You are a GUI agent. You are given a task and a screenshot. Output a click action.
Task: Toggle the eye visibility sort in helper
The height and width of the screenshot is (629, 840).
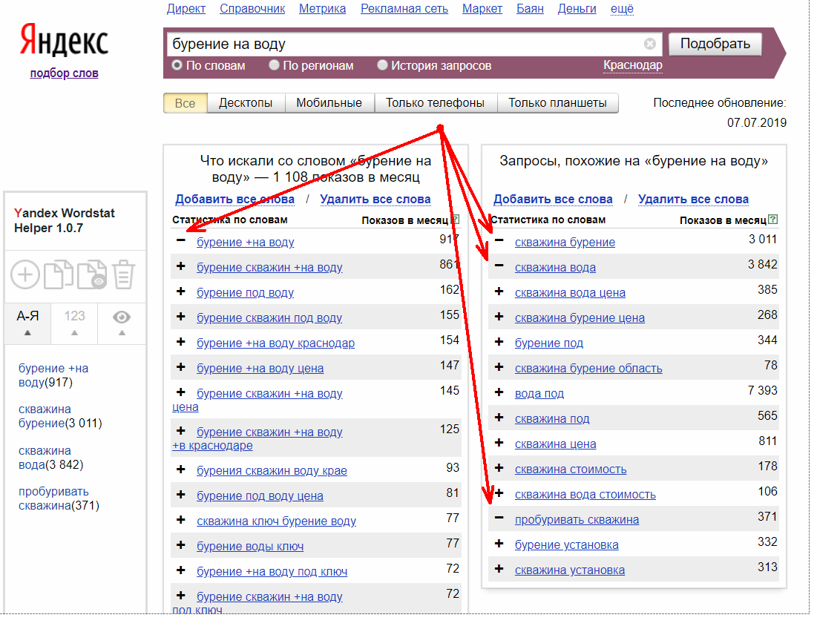pyautogui.click(x=122, y=323)
